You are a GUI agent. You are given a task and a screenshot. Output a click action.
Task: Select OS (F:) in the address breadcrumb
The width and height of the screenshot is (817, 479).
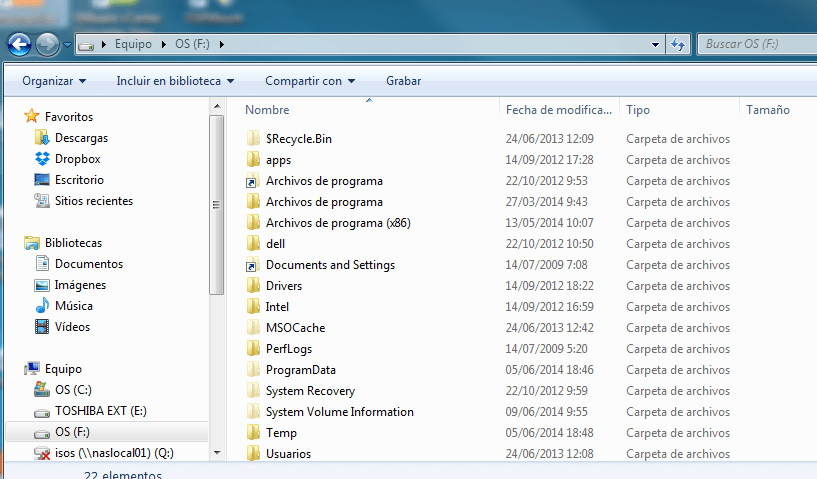tap(192, 44)
